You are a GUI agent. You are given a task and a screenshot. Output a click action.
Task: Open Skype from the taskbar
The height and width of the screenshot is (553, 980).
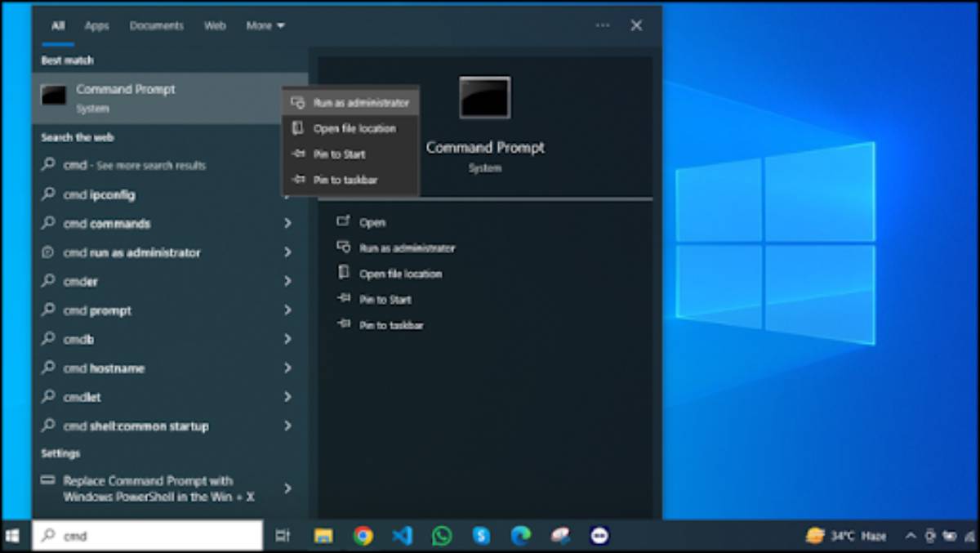click(481, 536)
